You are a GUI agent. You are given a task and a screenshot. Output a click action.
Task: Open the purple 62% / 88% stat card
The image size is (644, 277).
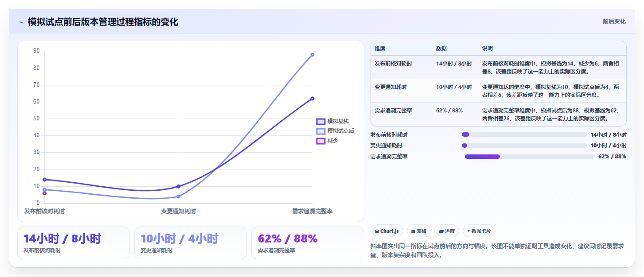(x=308, y=243)
